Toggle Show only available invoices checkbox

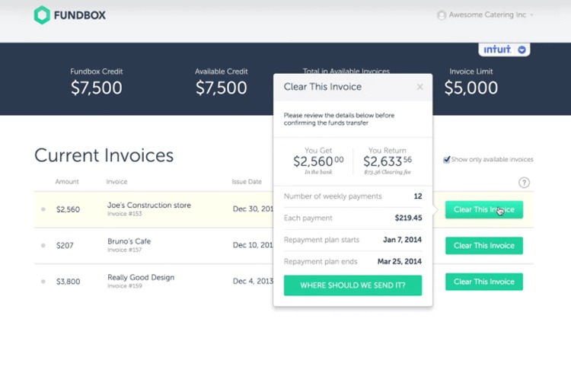coord(446,159)
